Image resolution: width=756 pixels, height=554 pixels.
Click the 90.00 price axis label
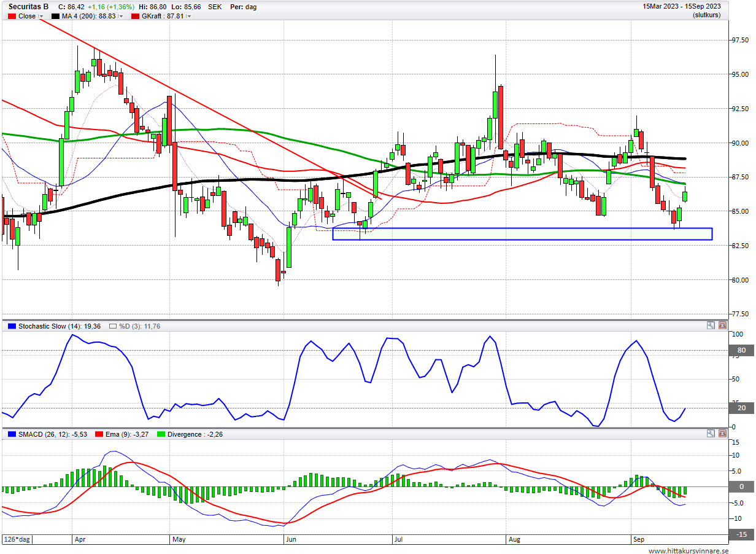(741, 143)
